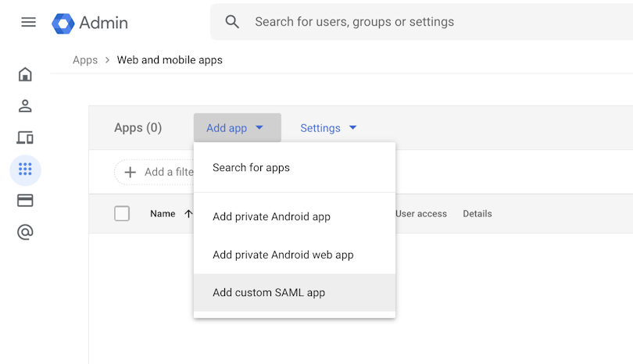The image size is (633, 364).
Task: Open the Devices sidebar icon
Action: point(25,137)
